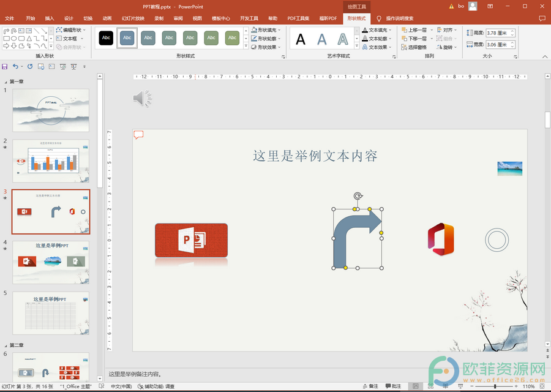Image resolution: width=551 pixels, height=392 pixels.
Task: Click the Office logo image on the slide
Action: pos(441,239)
